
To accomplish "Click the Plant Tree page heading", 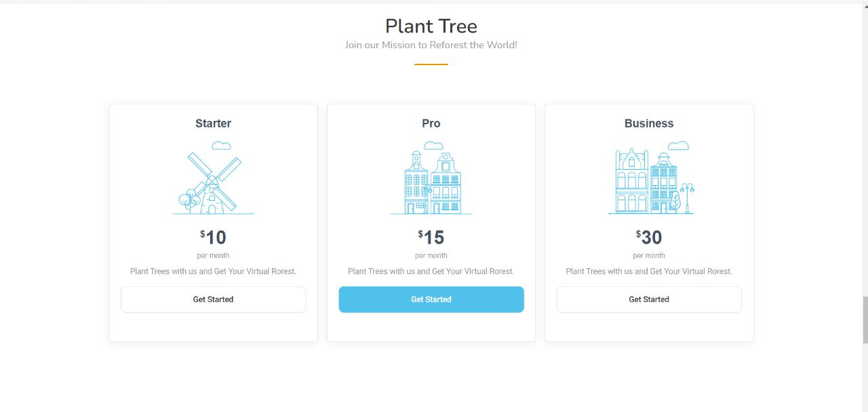I will (431, 26).
